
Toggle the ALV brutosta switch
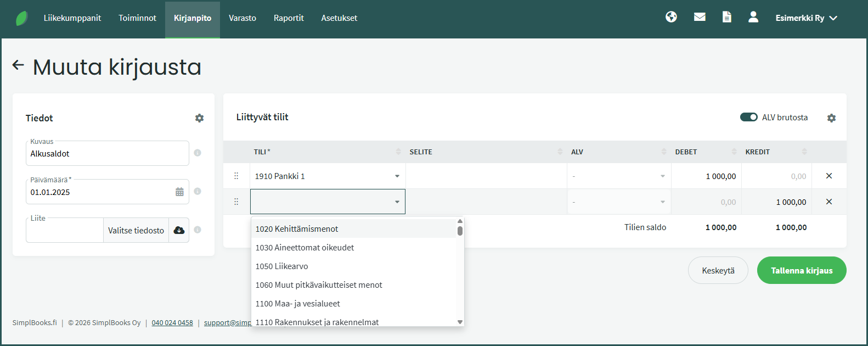(748, 117)
